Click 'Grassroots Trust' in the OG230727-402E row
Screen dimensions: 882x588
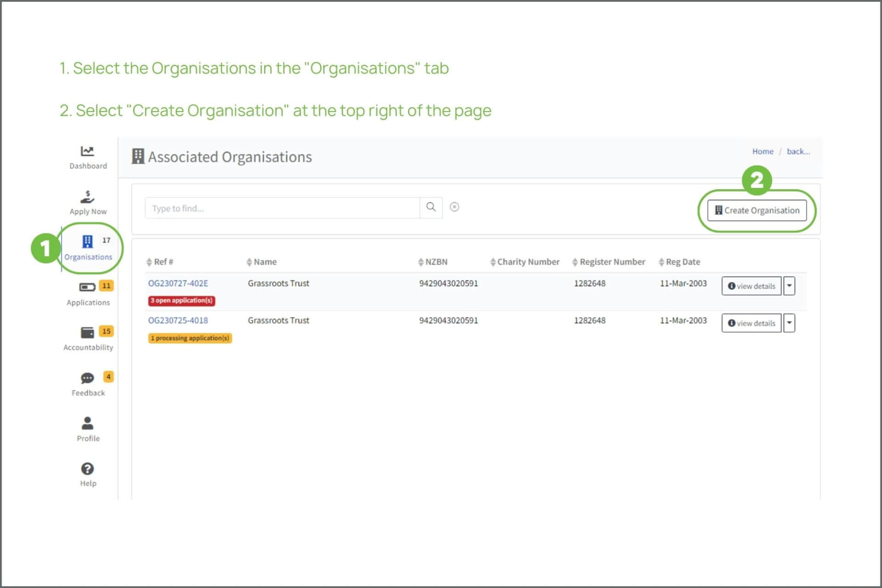click(x=278, y=283)
